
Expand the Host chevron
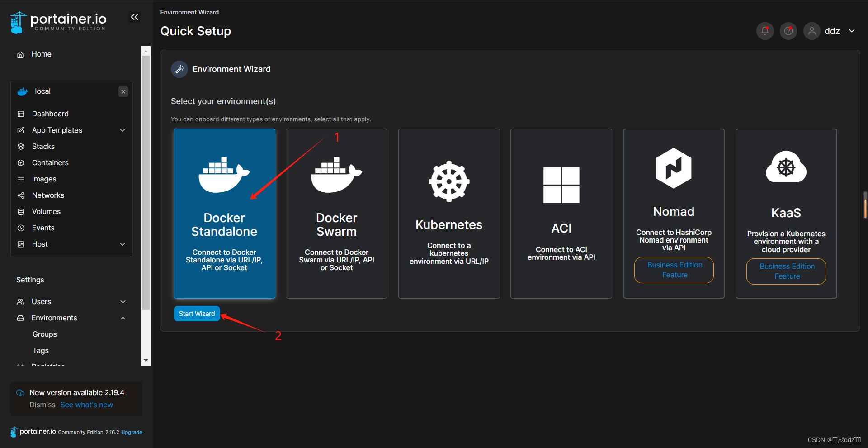(123, 244)
